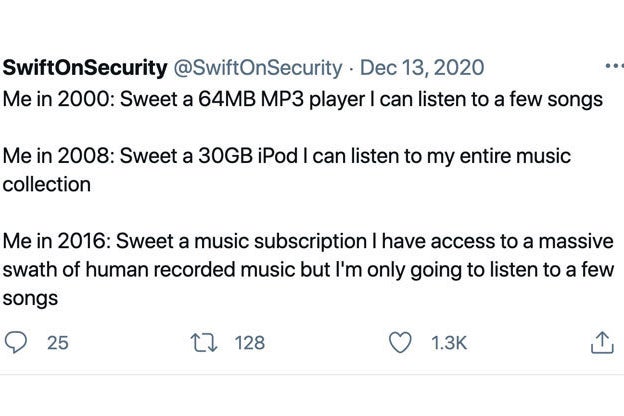Click the "Me in 2008" tweet line
The width and height of the screenshot is (624, 416).
[x=287, y=170]
